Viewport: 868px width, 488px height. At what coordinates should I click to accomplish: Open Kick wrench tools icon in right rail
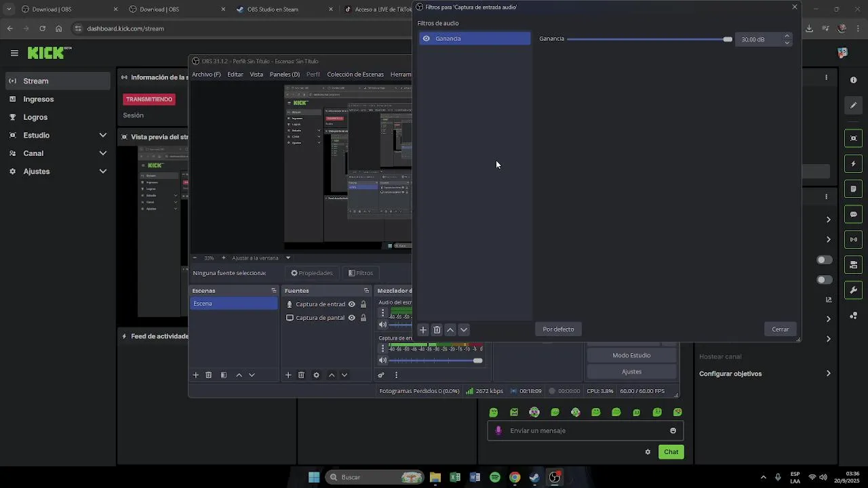[853, 290]
